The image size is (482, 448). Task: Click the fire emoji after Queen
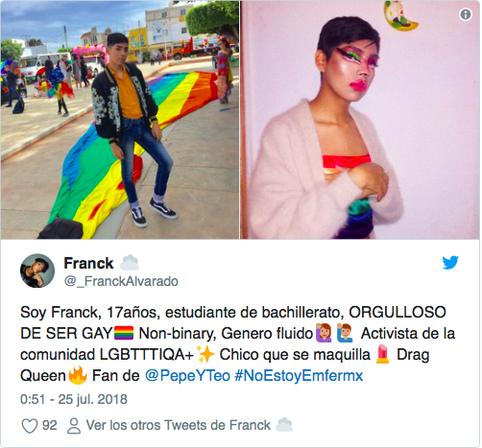pyautogui.click(x=78, y=375)
